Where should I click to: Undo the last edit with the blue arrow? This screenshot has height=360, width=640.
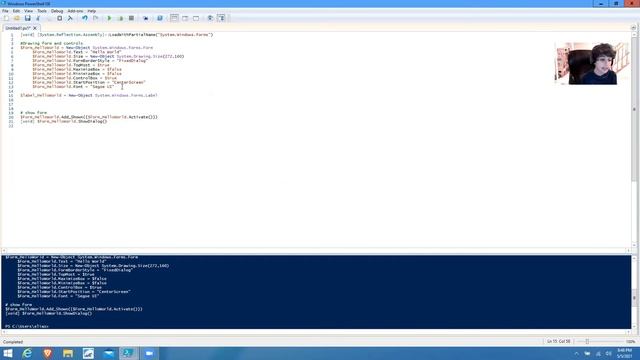point(84,18)
